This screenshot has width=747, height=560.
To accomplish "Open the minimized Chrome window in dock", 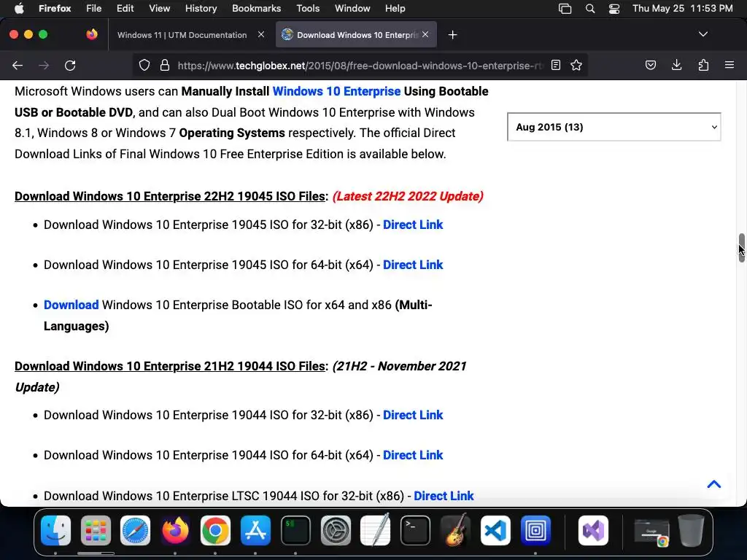I will [651, 532].
